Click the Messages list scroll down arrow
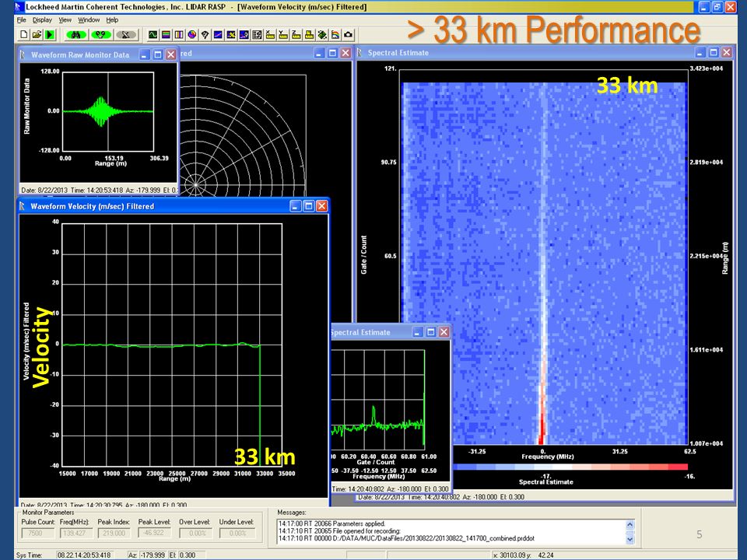Image resolution: width=747 pixels, height=560 pixels. point(630,540)
